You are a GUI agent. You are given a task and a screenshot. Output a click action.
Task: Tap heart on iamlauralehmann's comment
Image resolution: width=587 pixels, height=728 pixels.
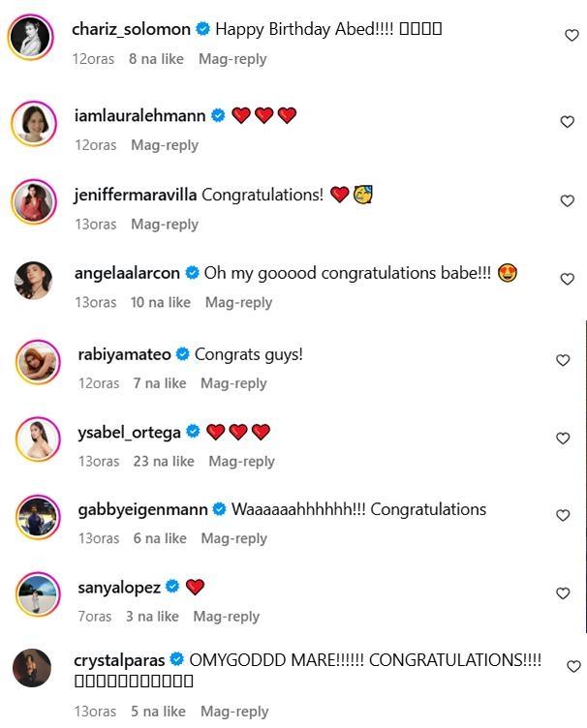568,122
